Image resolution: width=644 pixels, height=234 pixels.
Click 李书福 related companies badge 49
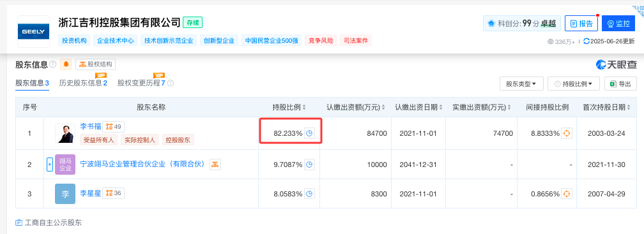point(113,127)
